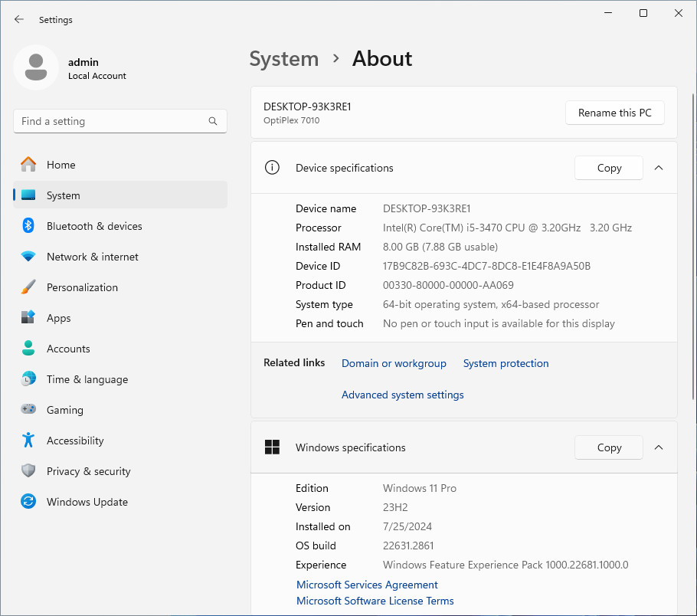
Task: Click the Installed on date 7/25/2024
Action: coord(407,526)
